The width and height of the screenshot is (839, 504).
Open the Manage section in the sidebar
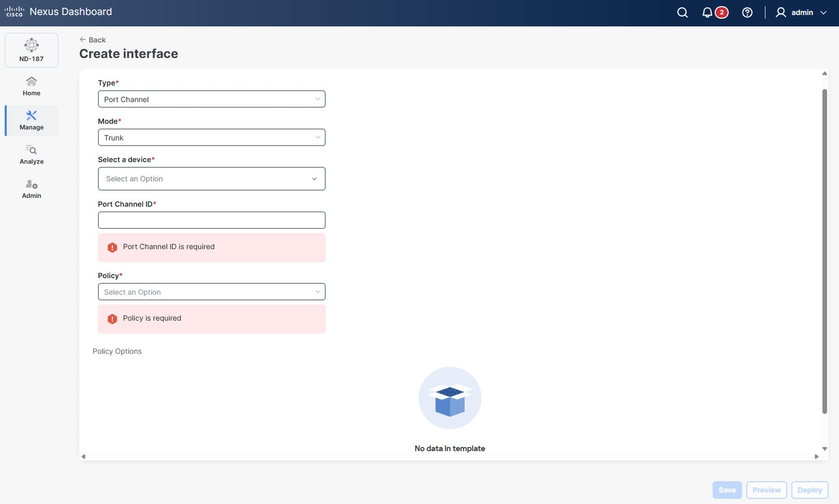[x=32, y=121]
